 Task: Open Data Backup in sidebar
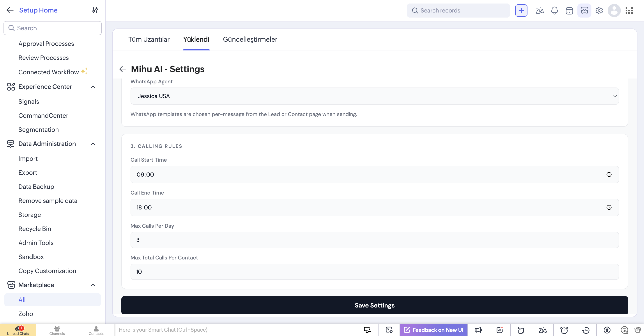[x=36, y=186]
